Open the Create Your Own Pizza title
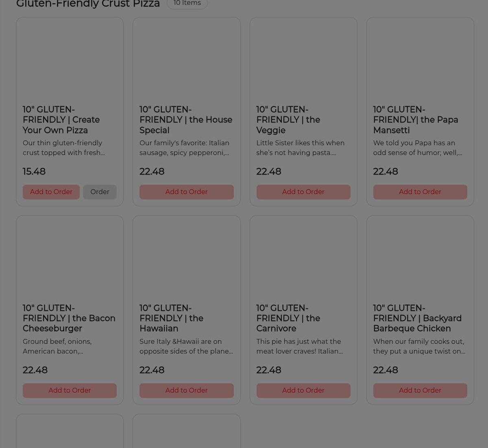This screenshot has width=488, height=448. 61,120
